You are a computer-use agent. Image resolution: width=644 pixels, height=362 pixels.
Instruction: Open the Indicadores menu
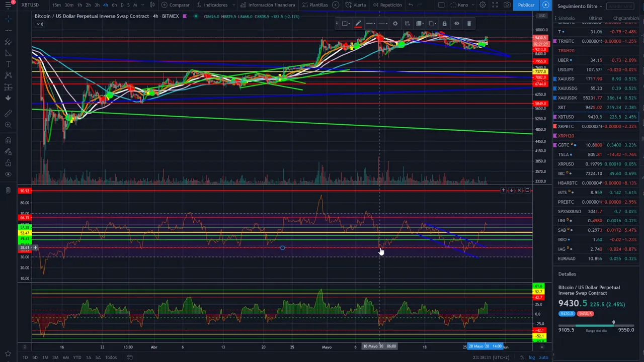[x=212, y=5]
